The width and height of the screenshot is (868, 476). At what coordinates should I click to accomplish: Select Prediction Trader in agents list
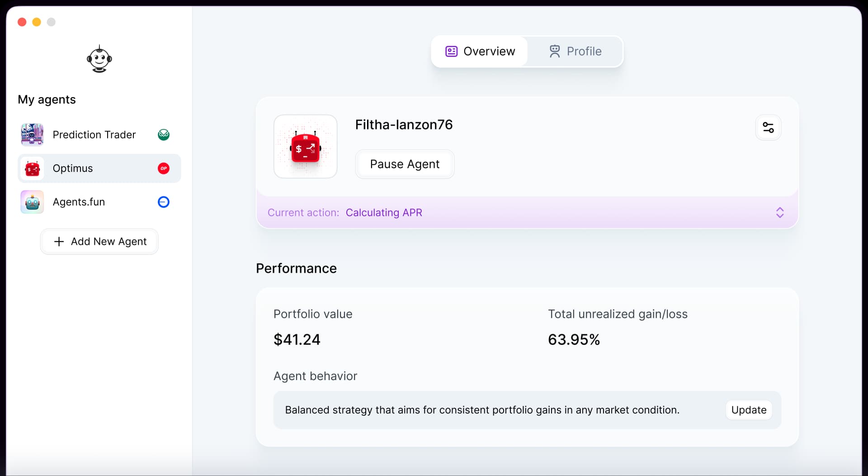point(94,135)
